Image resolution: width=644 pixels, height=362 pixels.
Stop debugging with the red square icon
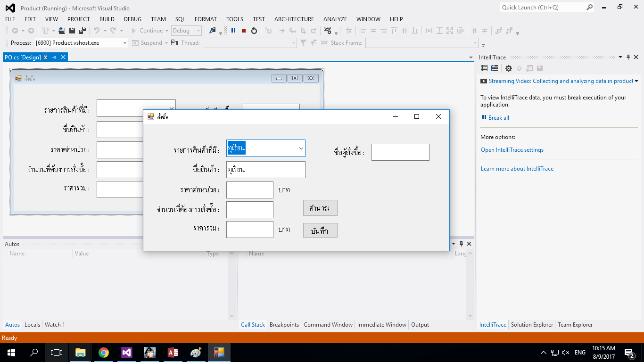[x=244, y=31]
